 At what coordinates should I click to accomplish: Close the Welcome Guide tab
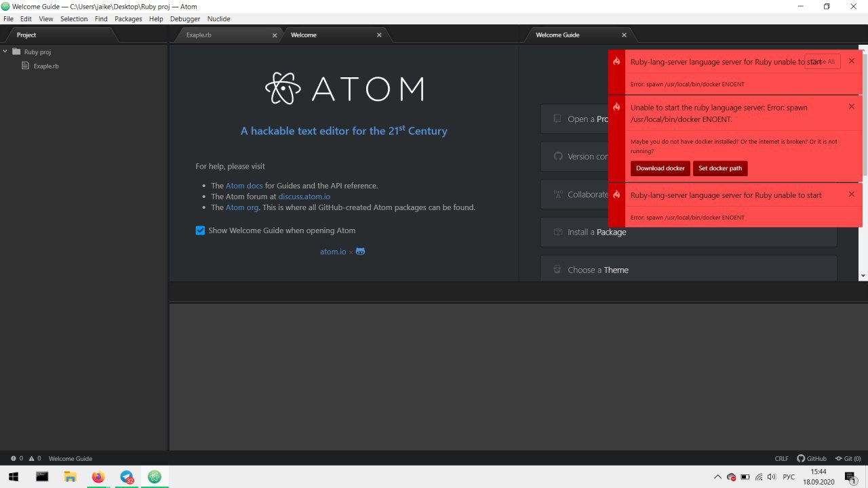[625, 35]
